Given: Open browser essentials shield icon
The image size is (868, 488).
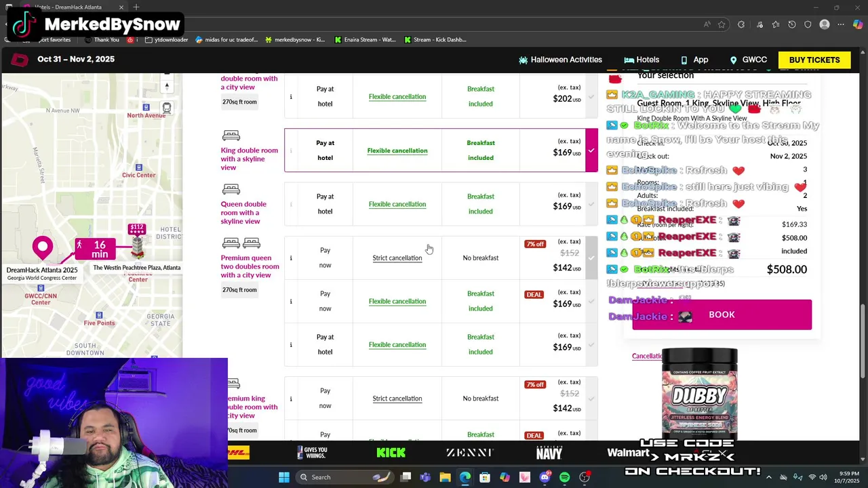Looking at the screenshot, I should (x=808, y=24).
